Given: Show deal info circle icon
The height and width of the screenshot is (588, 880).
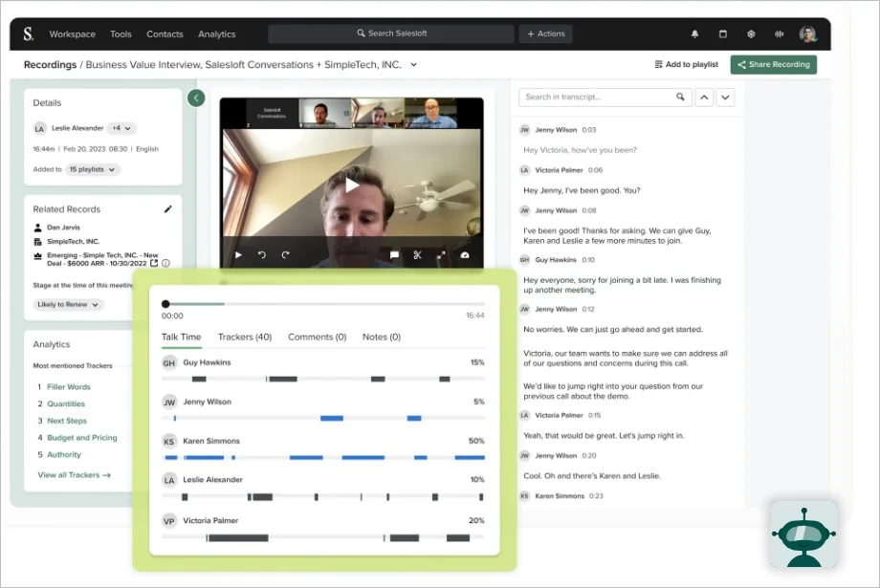Looking at the screenshot, I should [x=165, y=263].
